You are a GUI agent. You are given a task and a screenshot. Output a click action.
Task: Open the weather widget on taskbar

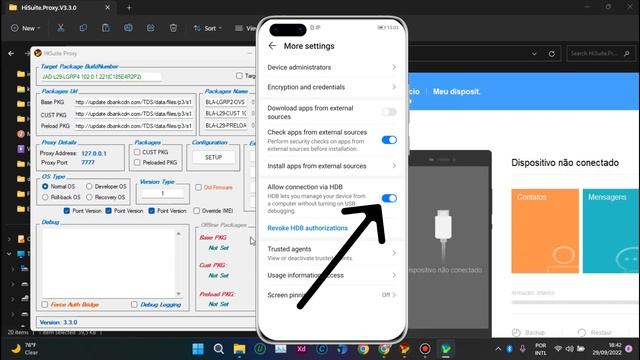click(x=25, y=349)
